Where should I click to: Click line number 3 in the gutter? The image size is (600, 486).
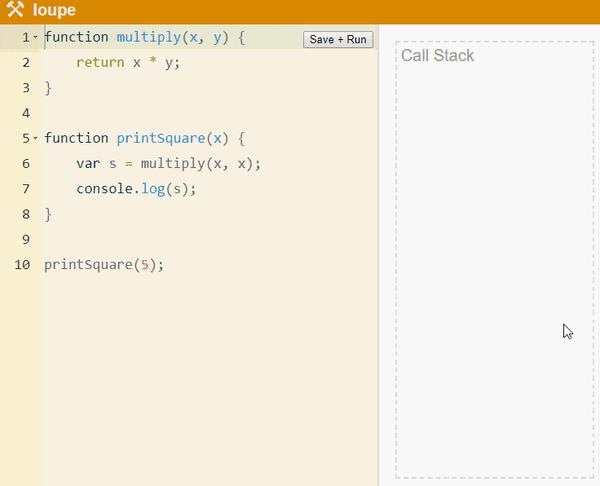click(26, 88)
